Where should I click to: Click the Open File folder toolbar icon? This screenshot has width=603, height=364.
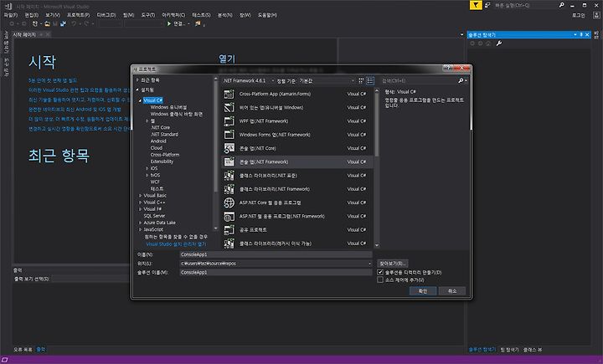pos(47,23)
